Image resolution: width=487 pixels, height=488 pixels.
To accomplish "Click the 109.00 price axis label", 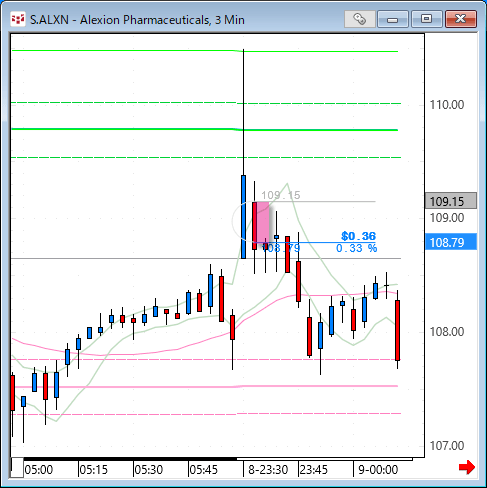I will (x=447, y=218).
